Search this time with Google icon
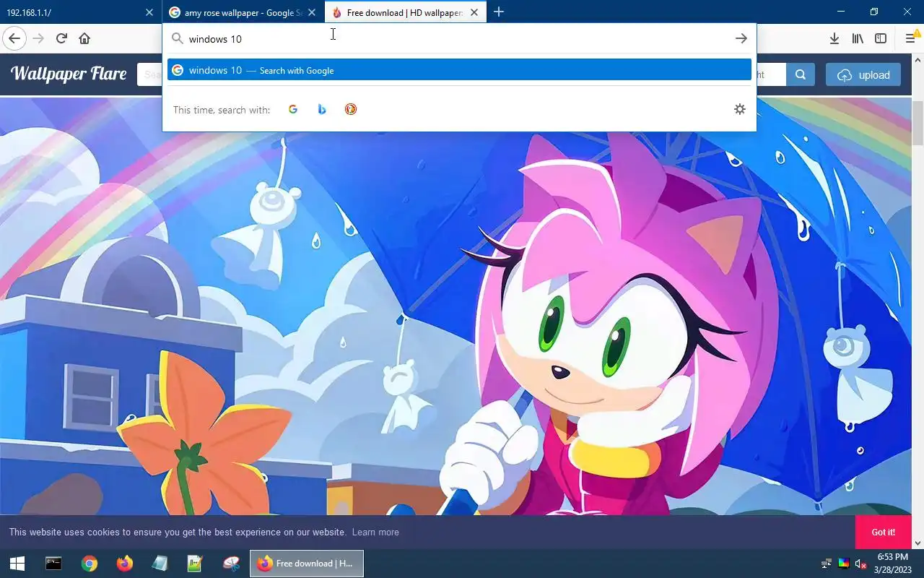 tap(293, 109)
